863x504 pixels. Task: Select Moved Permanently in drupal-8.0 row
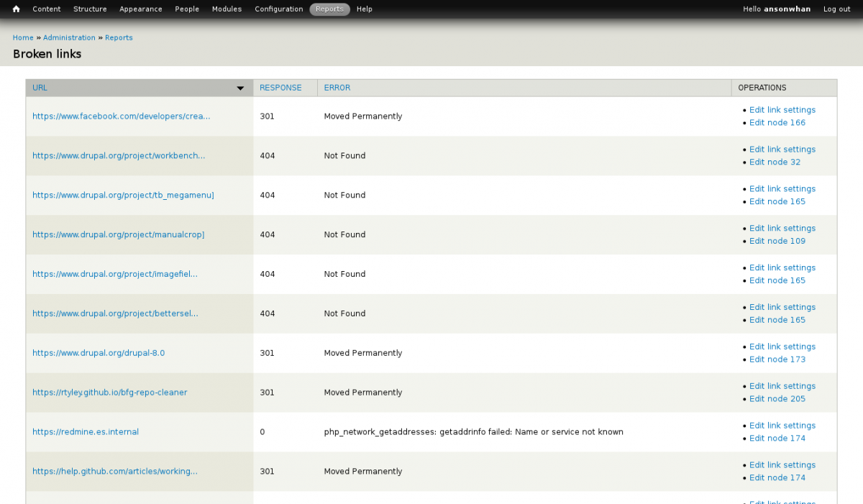pos(363,354)
